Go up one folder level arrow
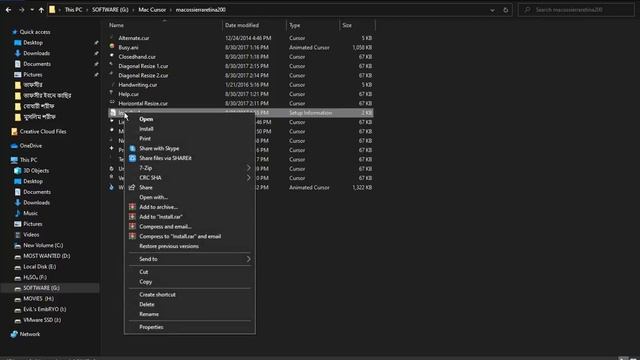 pos(41,10)
